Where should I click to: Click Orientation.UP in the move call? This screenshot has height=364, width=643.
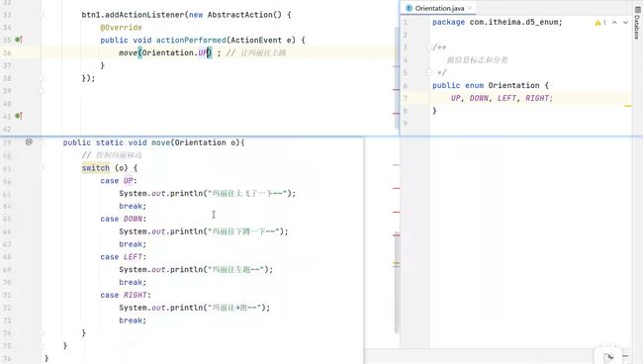pyautogui.click(x=175, y=52)
